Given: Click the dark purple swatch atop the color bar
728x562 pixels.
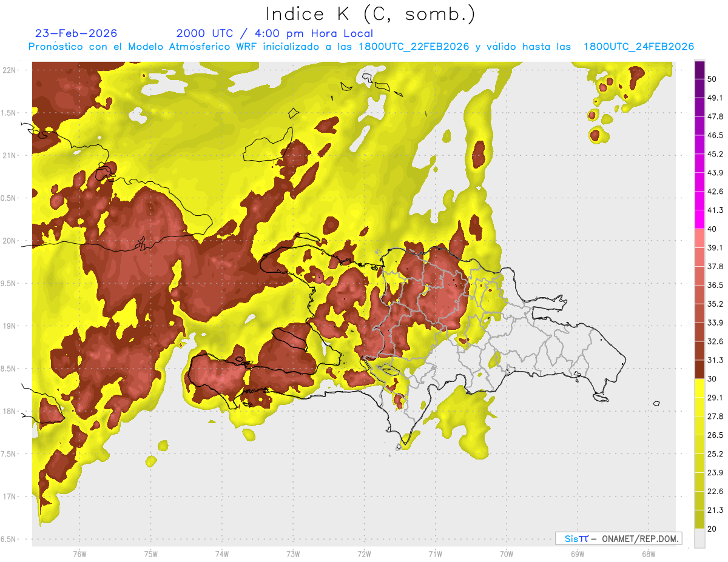Looking at the screenshot, I should (x=699, y=70).
